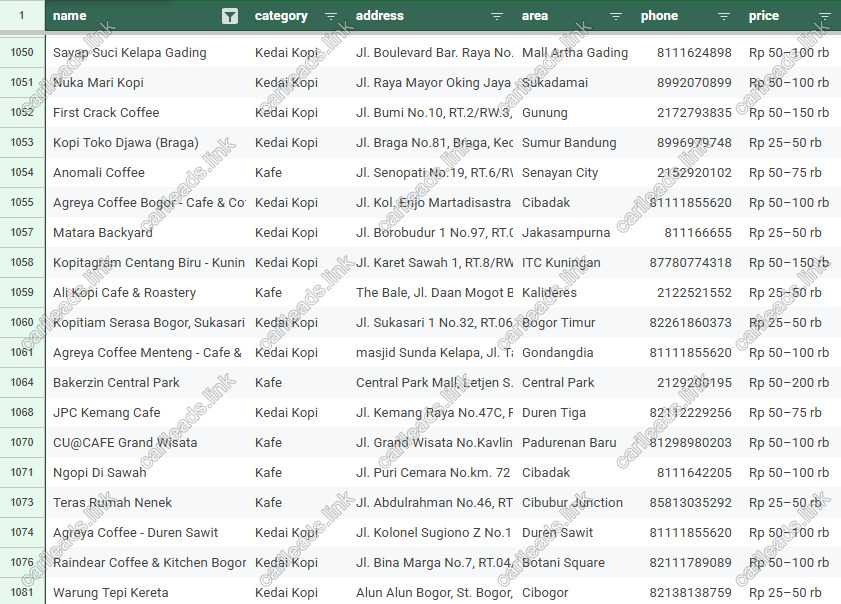Select the area header cell
Image resolution: width=841 pixels, height=604 pixels.
pyautogui.click(x=573, y=16)
